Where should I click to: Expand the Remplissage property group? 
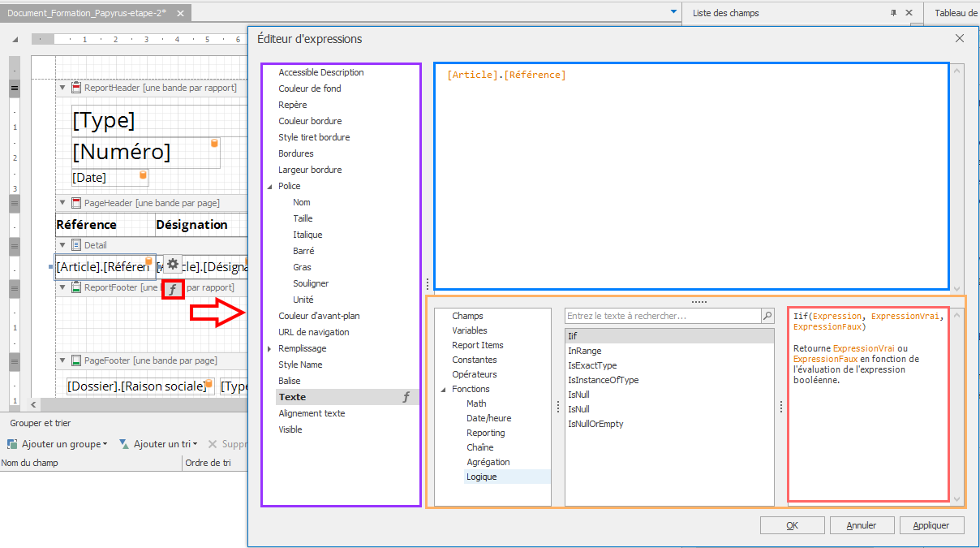(x=270, y=348)
